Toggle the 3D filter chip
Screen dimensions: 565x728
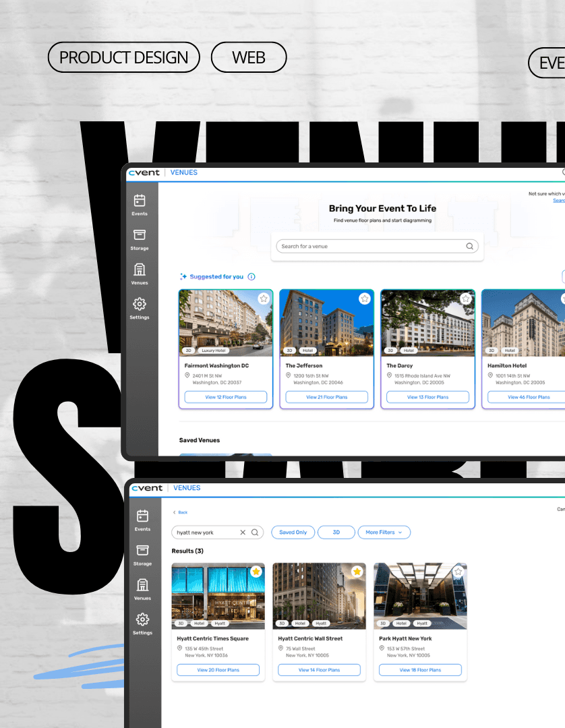[336, 533]
